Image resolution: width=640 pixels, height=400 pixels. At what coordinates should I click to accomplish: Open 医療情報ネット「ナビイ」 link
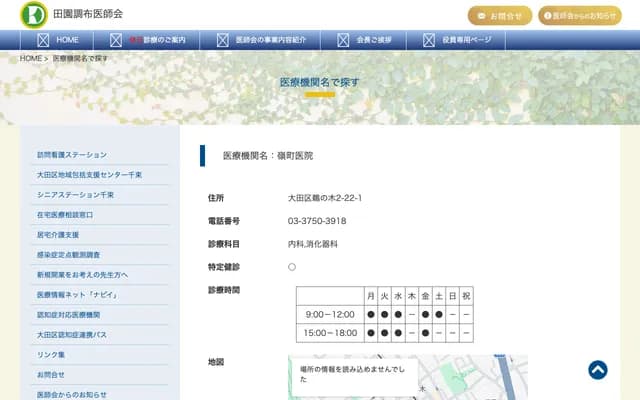point(78,295)
